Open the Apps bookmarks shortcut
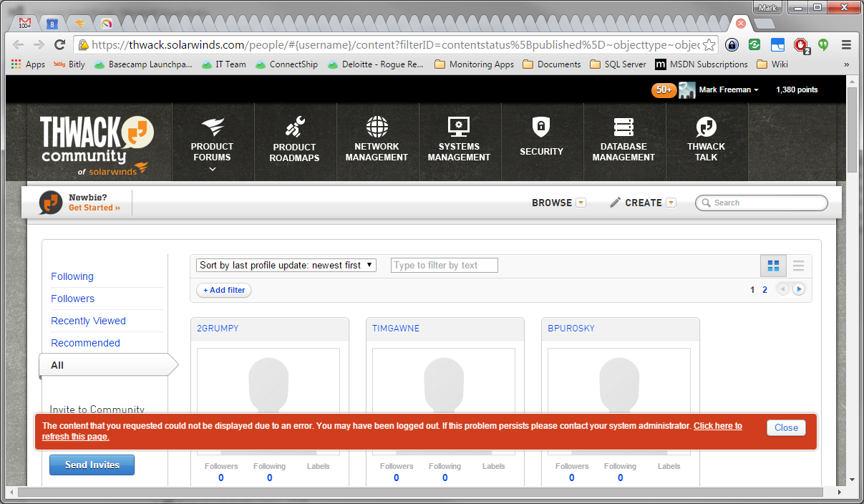The width and height of the screenshot is (864, 504). (x=28, y=64)
